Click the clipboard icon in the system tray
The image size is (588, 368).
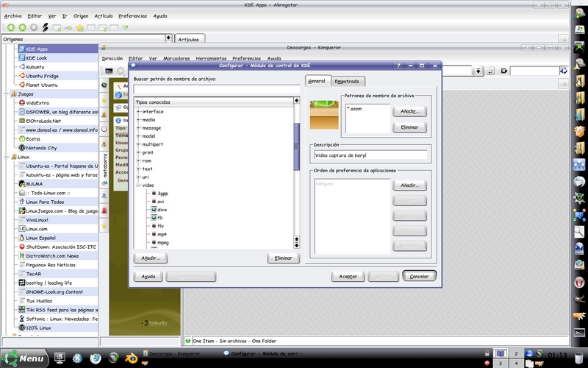[529, 363]
